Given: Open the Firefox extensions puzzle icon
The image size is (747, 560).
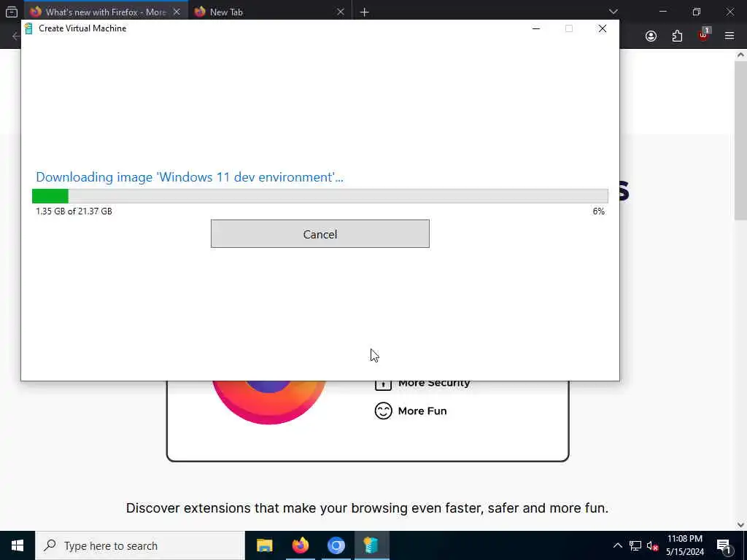Looking at the screenshot, I should 677,36.
